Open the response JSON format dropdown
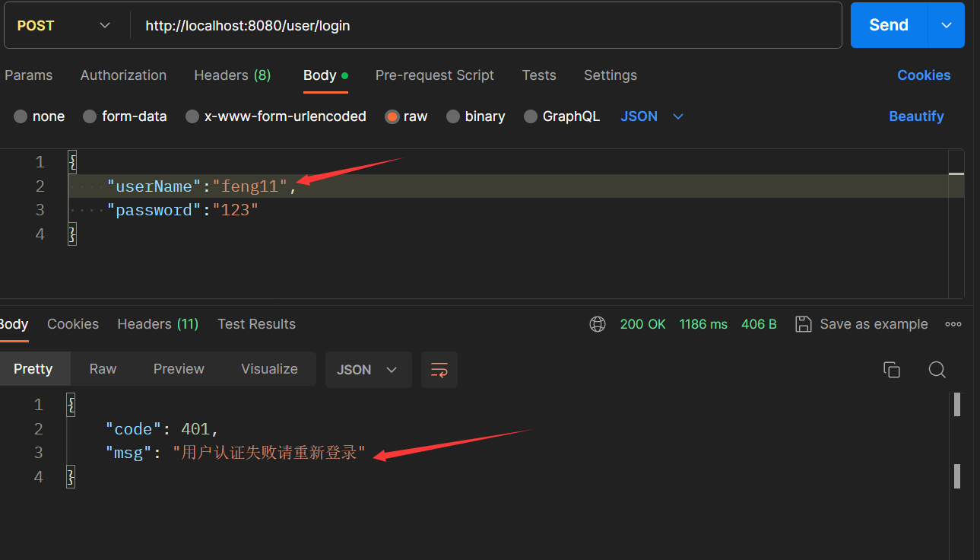 (x=368, y=370)
